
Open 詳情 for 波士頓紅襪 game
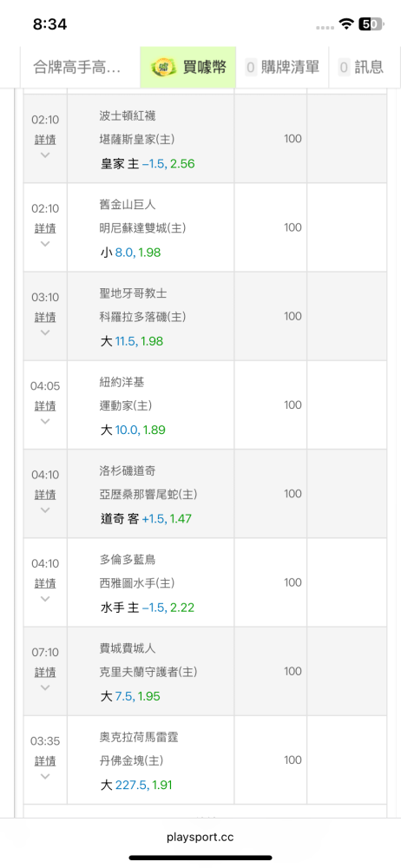tap(45, 140)
